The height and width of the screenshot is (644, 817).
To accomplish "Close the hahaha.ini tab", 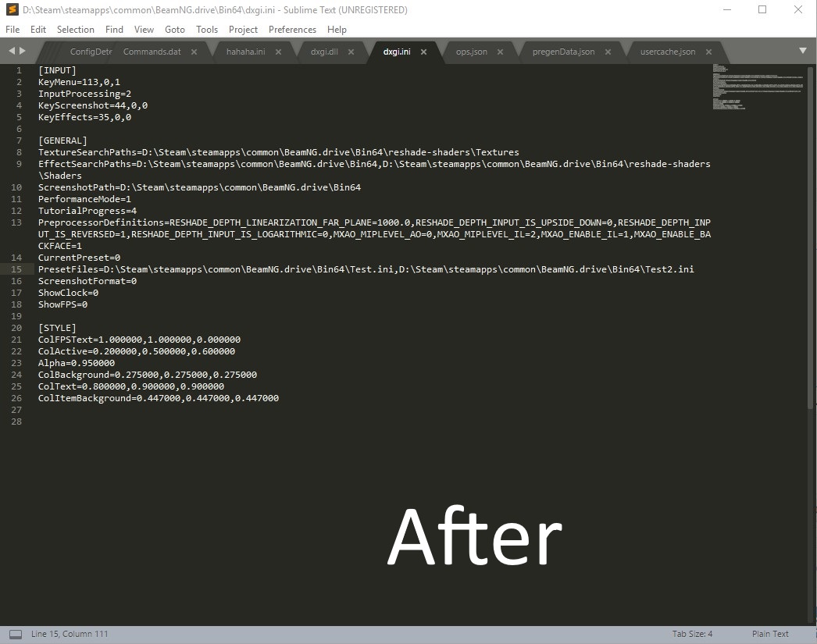I will [x=278, y=52].
